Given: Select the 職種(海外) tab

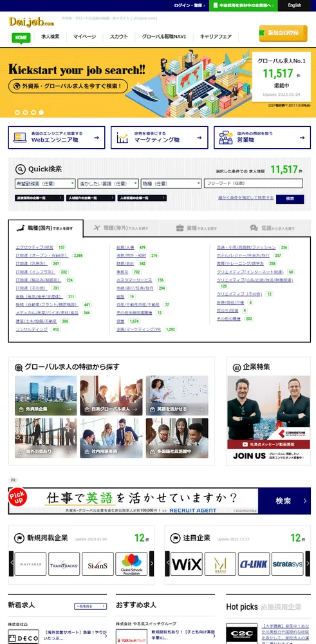Looking at the screenshot, I should click(x=122, y=228).
